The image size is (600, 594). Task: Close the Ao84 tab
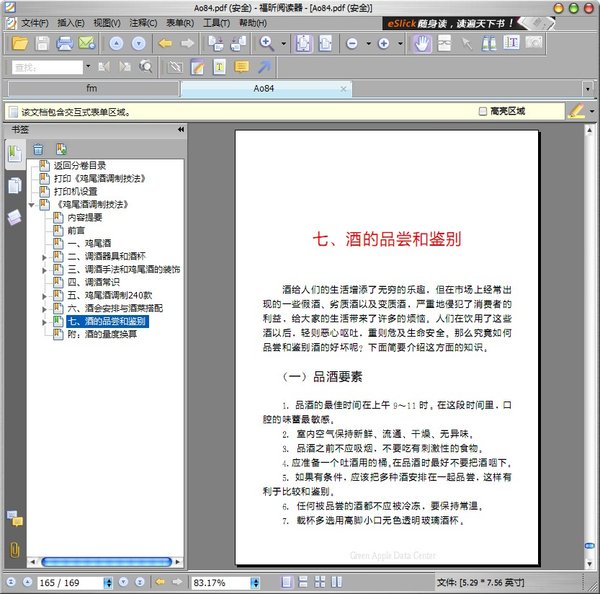(x=343, y=89)
